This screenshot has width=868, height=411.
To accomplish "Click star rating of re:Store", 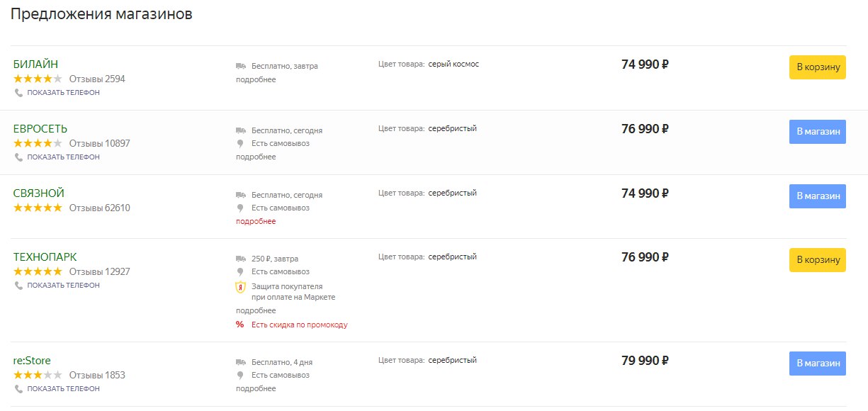I will pos(38,375).
